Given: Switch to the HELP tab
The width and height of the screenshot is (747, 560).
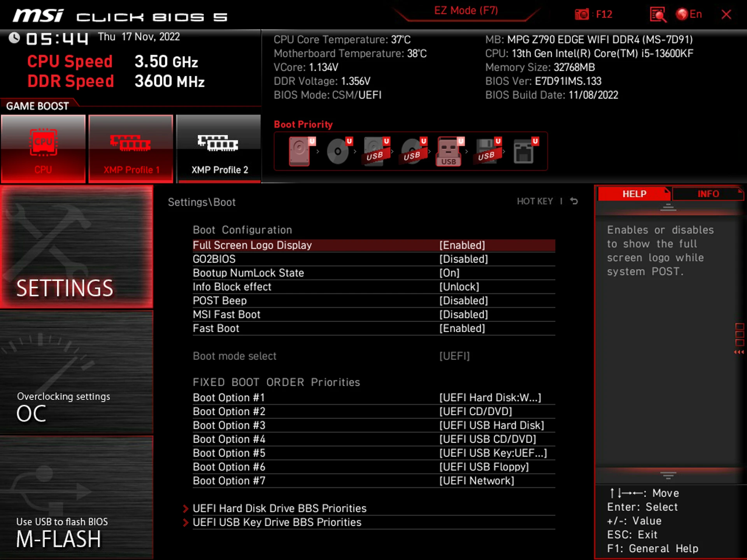Looking at the screenshot, I should (634, 194).
